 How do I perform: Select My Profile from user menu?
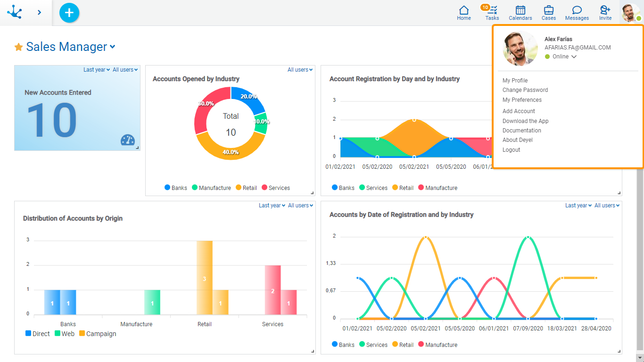click(515, 81)
